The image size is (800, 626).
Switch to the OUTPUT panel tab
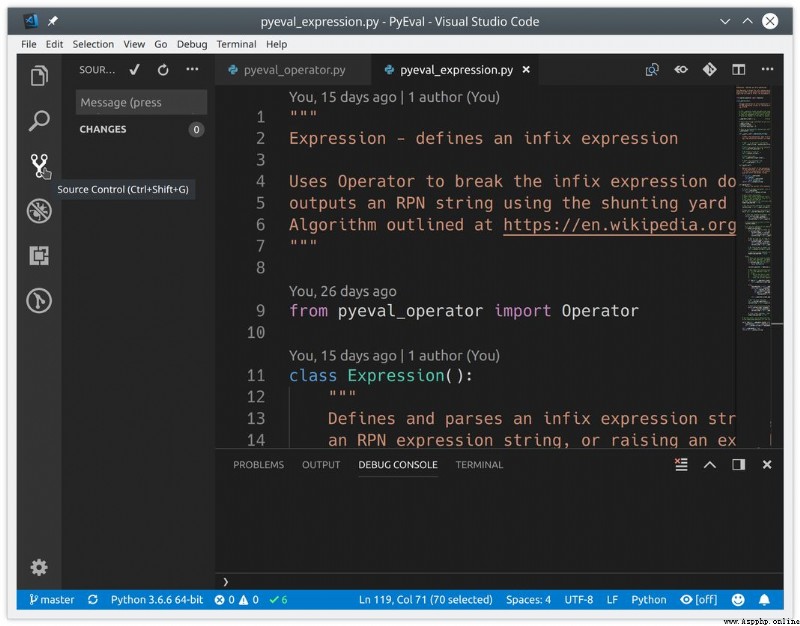pos(321,465)
